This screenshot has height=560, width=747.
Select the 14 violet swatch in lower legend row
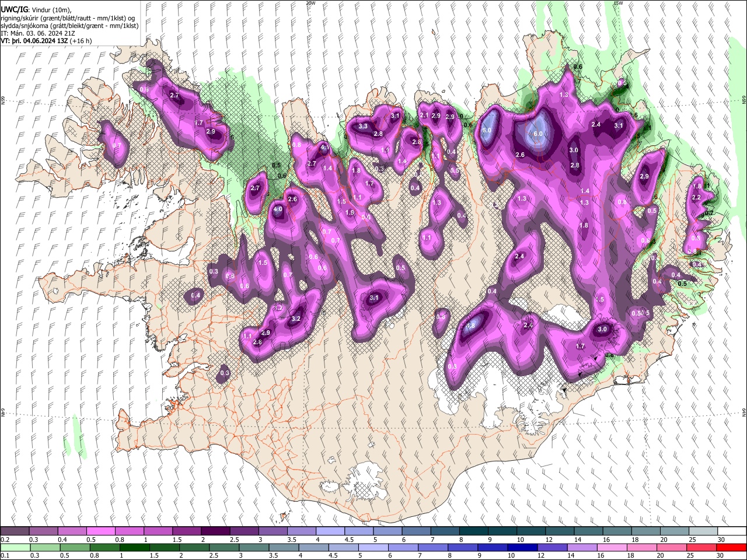(582, 547)
